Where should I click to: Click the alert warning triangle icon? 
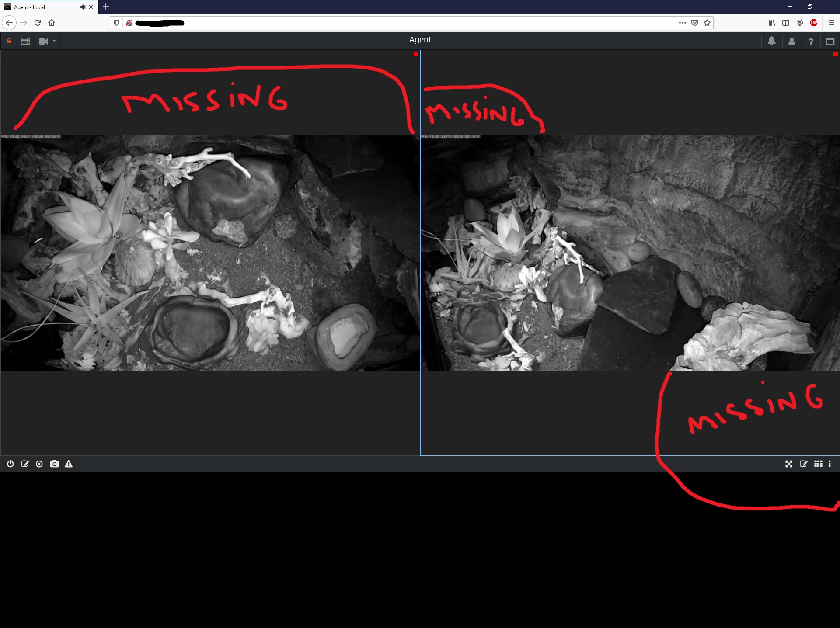(69, 464)
